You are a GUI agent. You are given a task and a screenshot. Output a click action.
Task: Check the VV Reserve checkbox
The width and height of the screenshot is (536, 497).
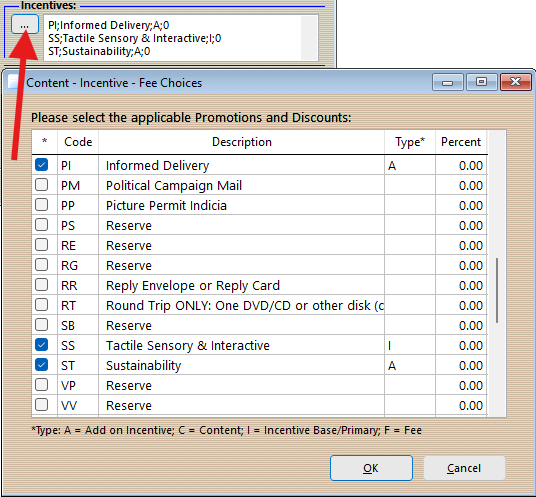[41, 405]
